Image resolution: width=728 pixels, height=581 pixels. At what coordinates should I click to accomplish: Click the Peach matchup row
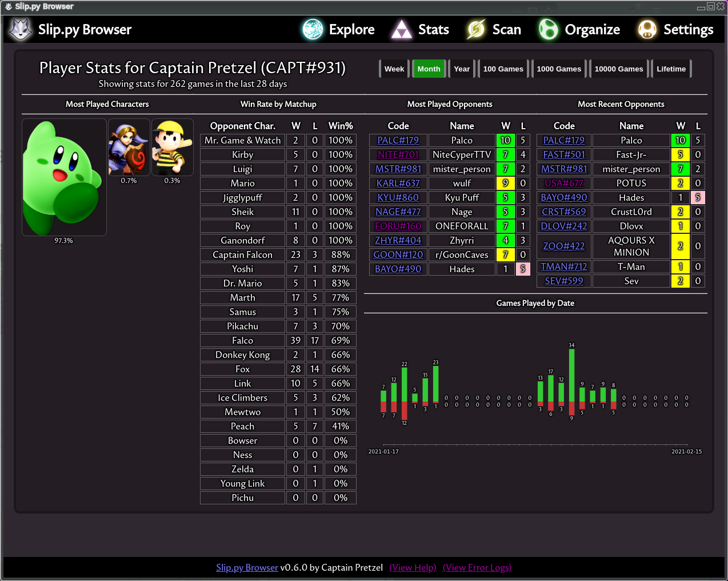click(278, 426)
